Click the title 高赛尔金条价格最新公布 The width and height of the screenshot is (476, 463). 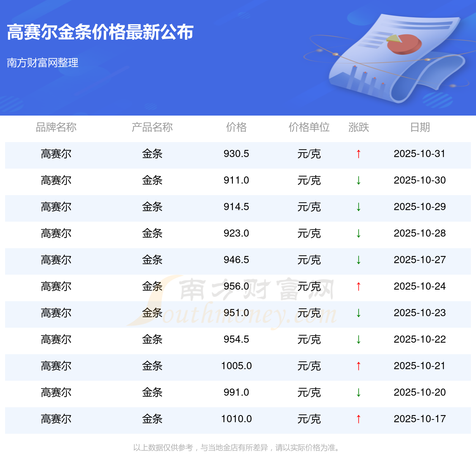coord(100,32)
